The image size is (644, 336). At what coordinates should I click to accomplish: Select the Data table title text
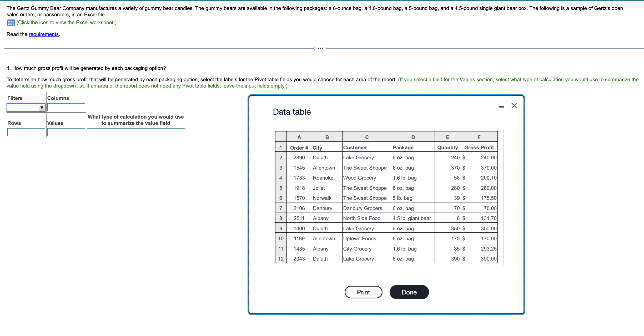pyautogui.click(x=291, y=111)
